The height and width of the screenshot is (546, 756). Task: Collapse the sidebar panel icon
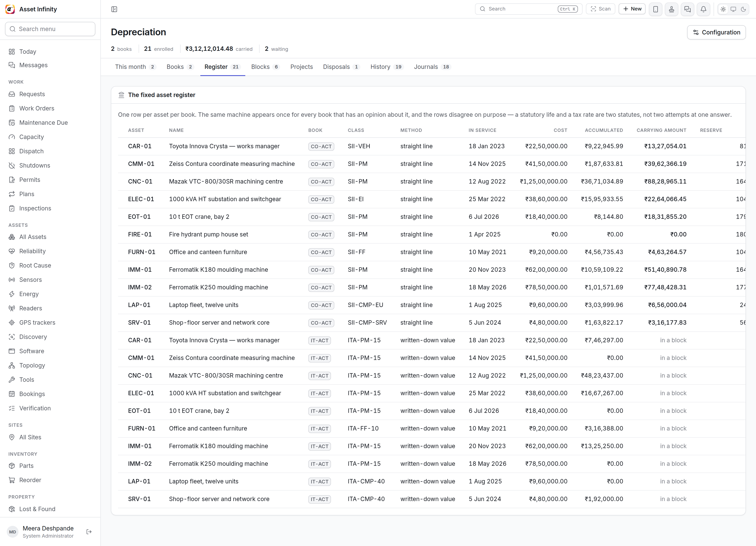(114, 9)
